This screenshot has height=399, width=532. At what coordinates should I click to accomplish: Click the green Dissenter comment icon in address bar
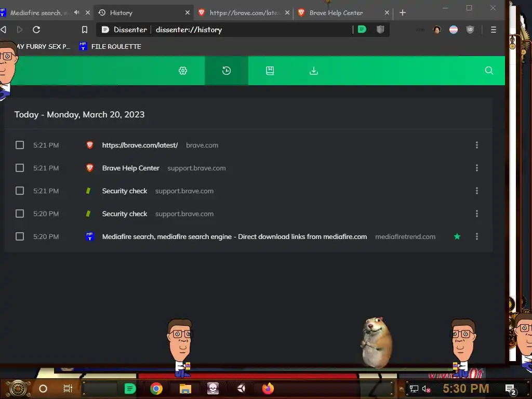pyautogui.click(x=362, y=30)
